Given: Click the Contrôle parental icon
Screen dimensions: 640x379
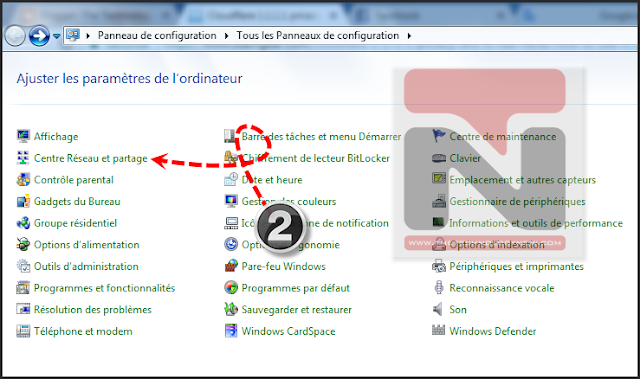Looking at the screenshot, I should (23, 179).
